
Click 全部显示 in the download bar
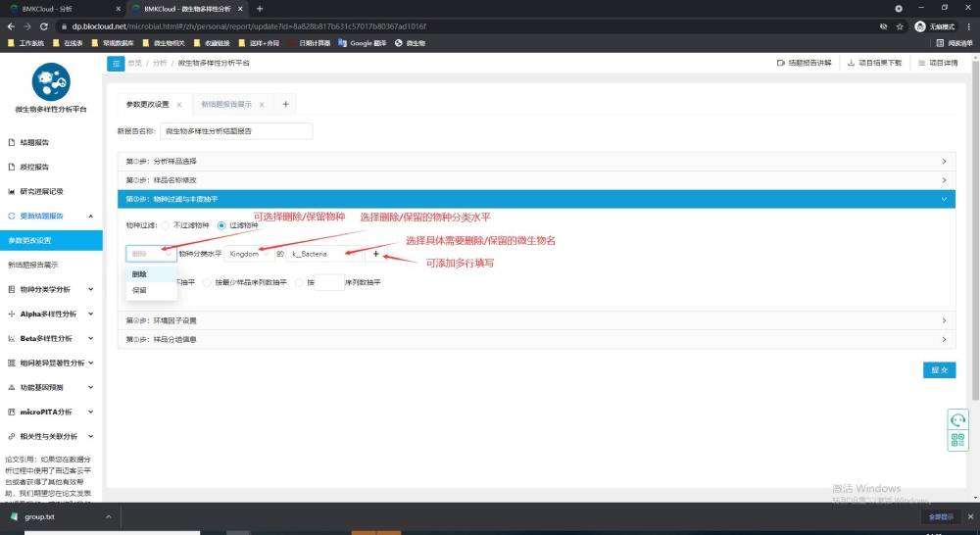click(x=938, y=516)
